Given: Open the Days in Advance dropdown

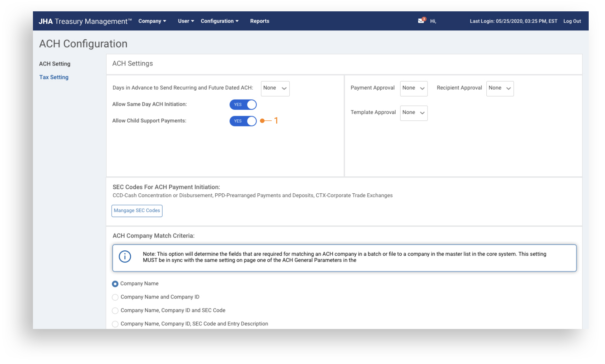Looking at the screenshot, I should pos(275,89).
